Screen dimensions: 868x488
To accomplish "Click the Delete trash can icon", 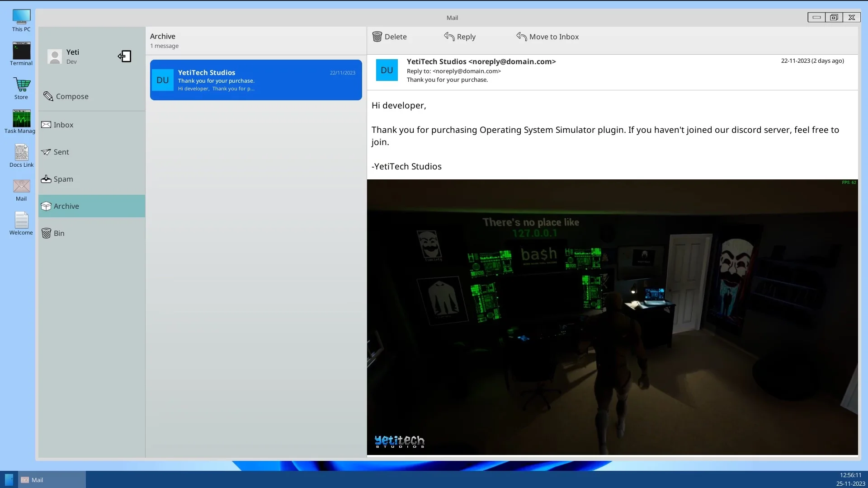I will click(x=377, y=37).
